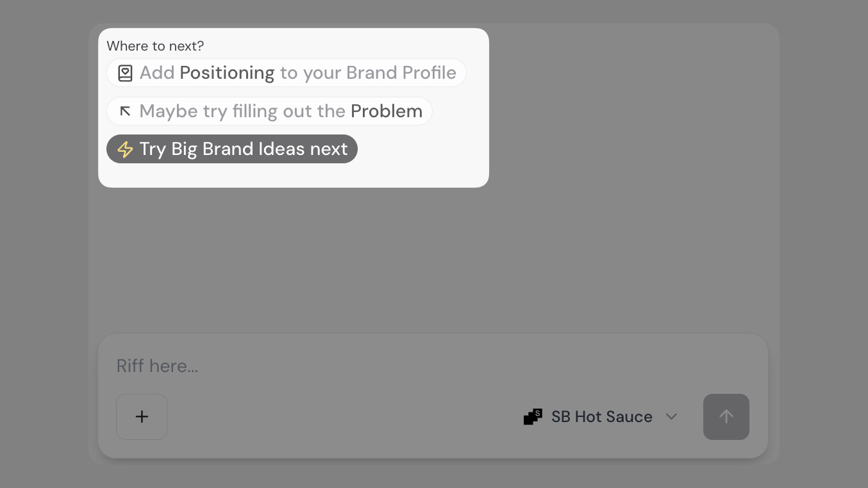Image resolution: width=868 pixels, height=488 pixels.
Task: Click the bold word Problem
Action: [387, 111]
